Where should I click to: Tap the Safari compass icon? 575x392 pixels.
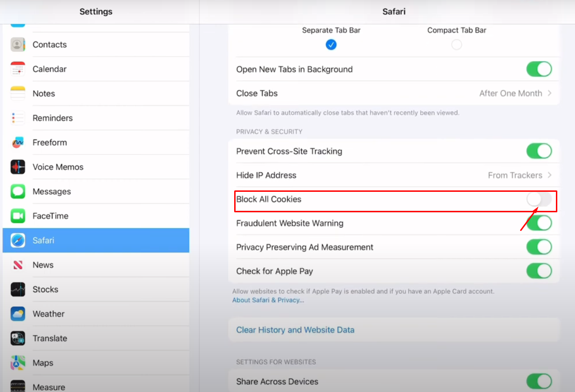[x=18, y=240]
